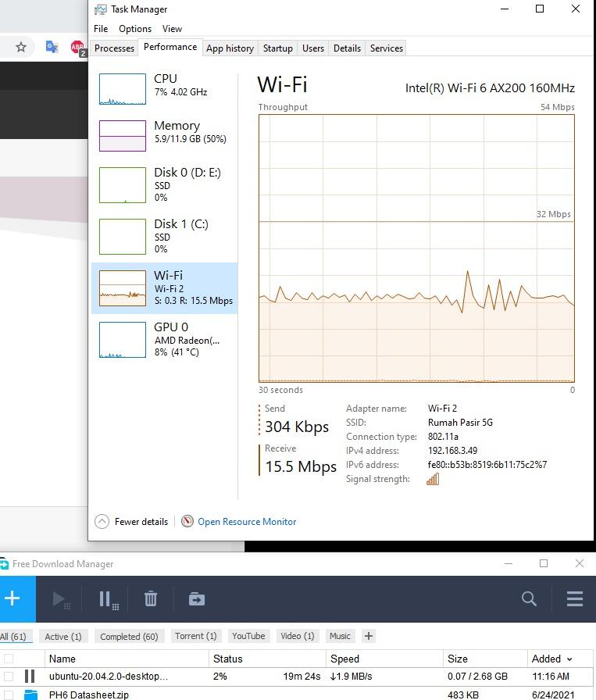Sort downloads by Speed column
This screenshot has height=700, width=596.
[384, 659]
